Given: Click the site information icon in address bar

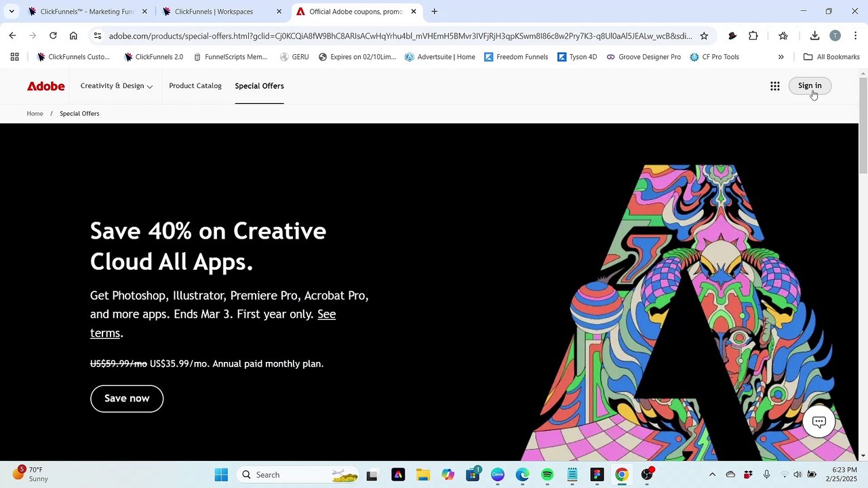Looking at the screenshot, I should pos(98,36).
